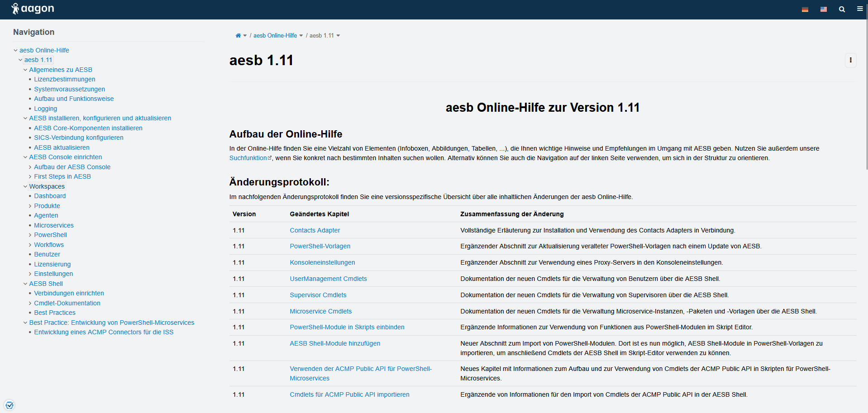868x413 pixels.
Task: Open AESB Shell-Module hinzufügen link
Action: (335, 343)
